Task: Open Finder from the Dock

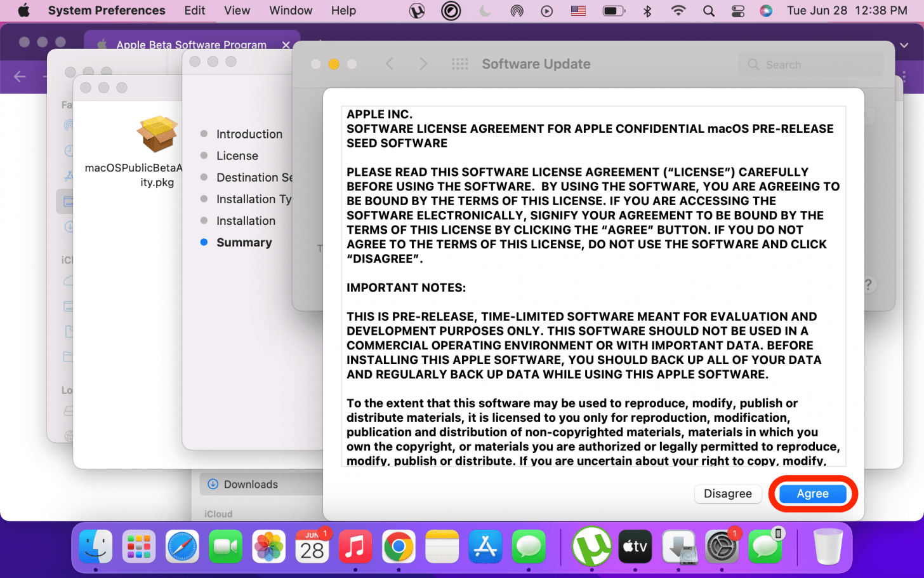Action: 96,547
